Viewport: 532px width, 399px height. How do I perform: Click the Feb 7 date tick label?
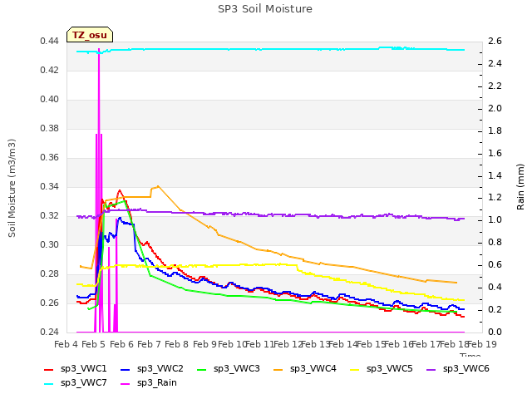(x=149, y=344)
